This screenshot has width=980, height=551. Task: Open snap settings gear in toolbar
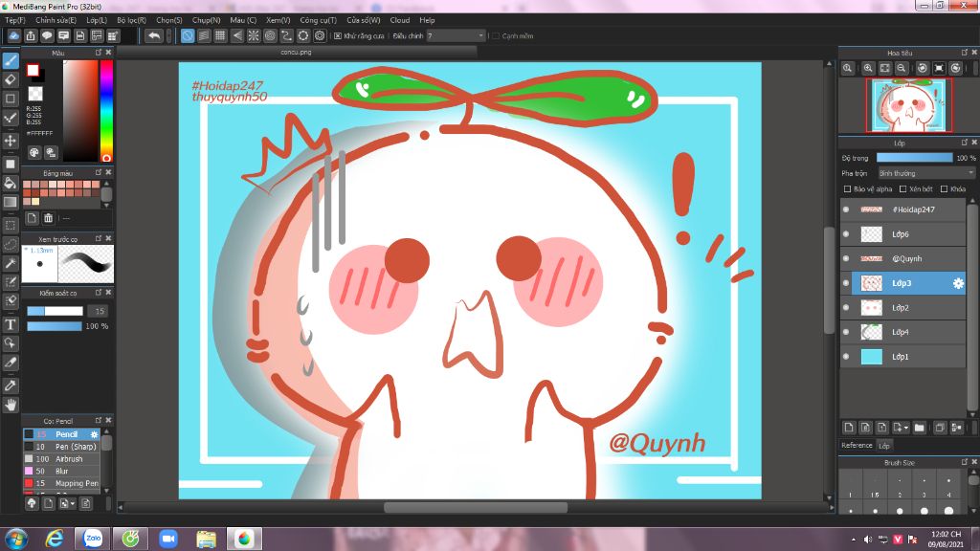[320, 35]
